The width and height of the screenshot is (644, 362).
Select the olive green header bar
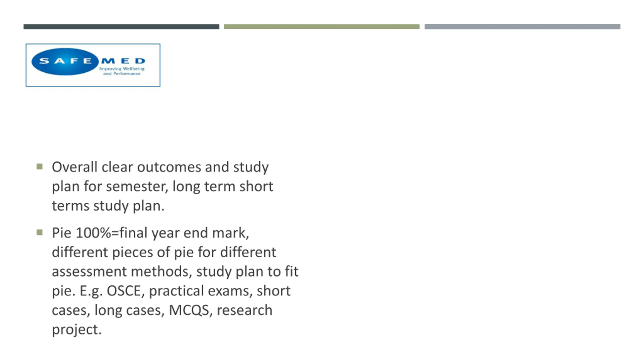322,27
